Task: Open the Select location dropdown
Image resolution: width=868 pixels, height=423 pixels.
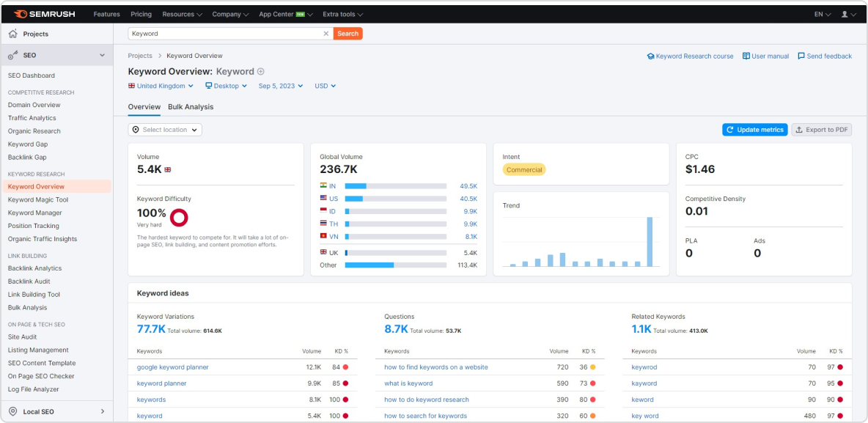Action: pyautogui.click(x=165, y=130)
